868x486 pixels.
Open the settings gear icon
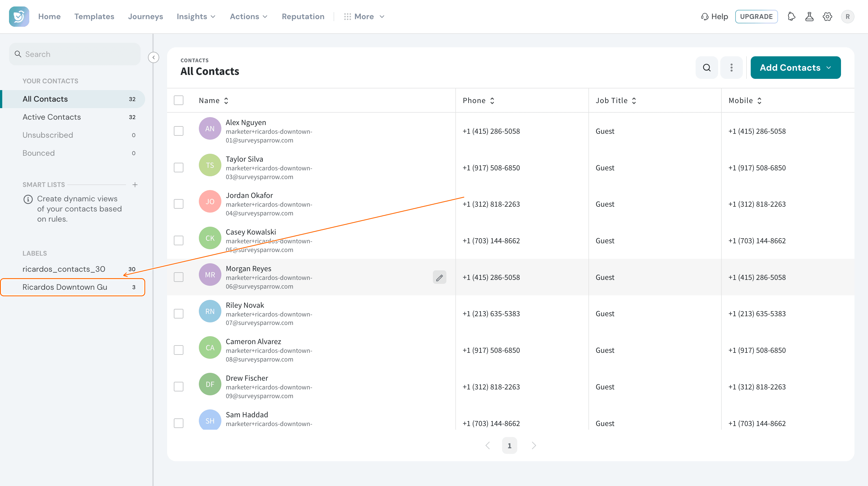point(827,17)
